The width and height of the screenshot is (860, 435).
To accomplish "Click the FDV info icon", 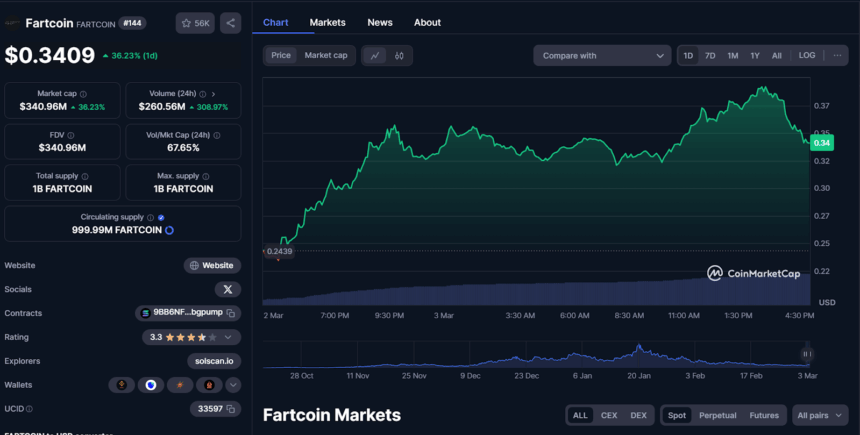I will pos(71,135).
